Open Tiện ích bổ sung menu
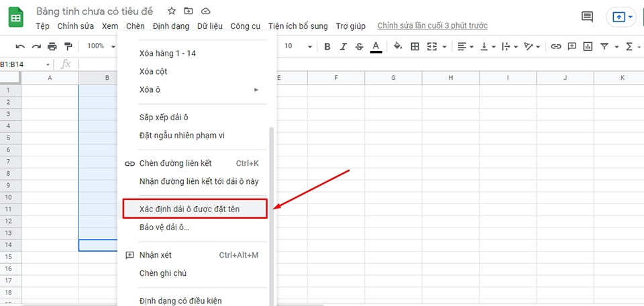The height and width of the screenshot is (306, 644). [298, 26]
